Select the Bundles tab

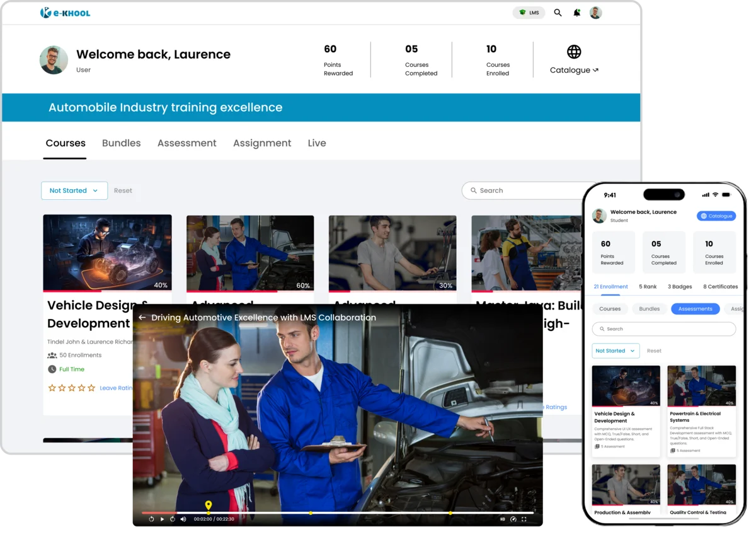(x=121, y=143)
